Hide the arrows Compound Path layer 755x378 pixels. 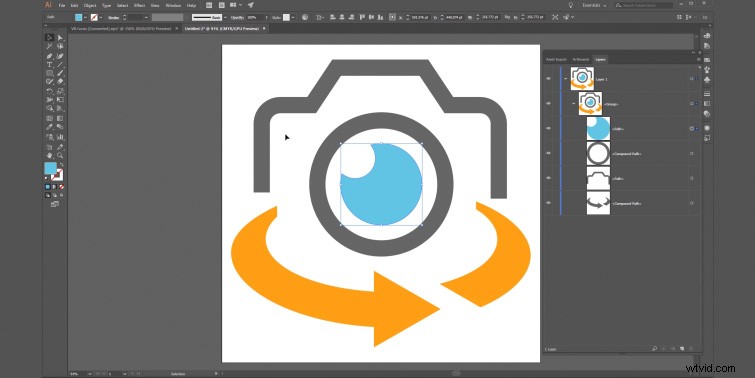[x=548, y=203]
